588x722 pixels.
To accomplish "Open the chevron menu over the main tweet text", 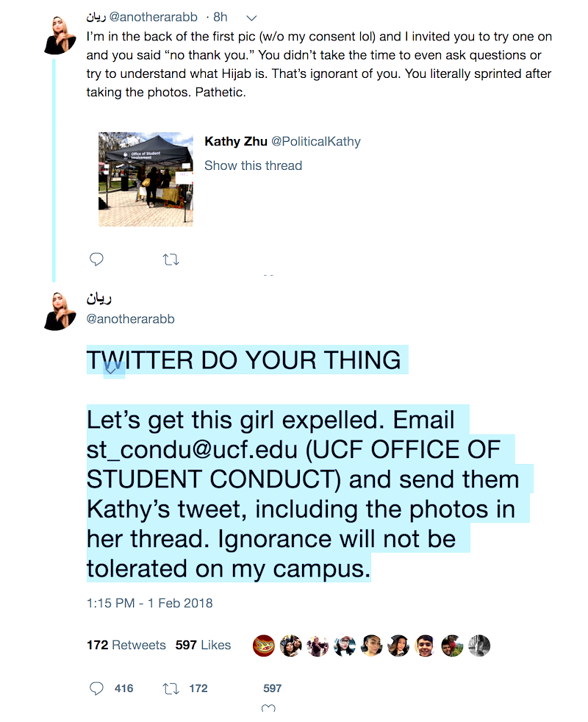I will [x=111, y=370].
